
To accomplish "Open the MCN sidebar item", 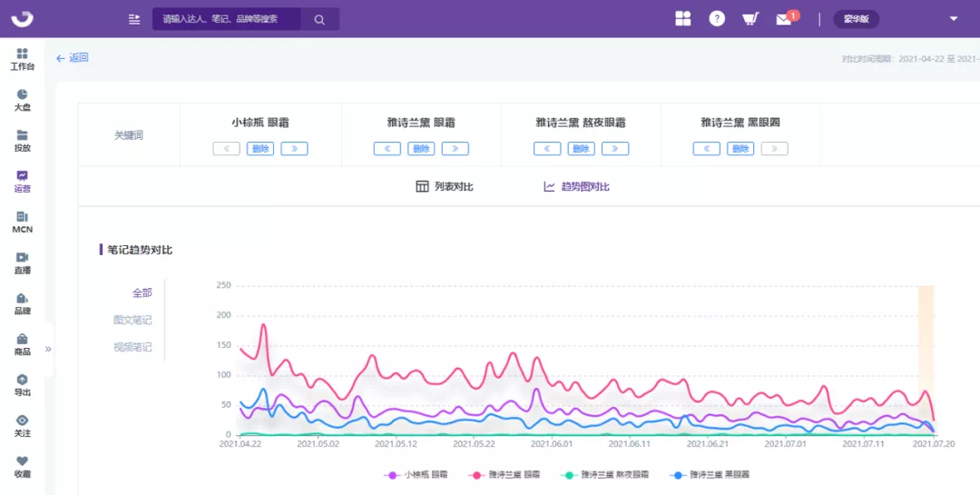I will tap(22, 223).
